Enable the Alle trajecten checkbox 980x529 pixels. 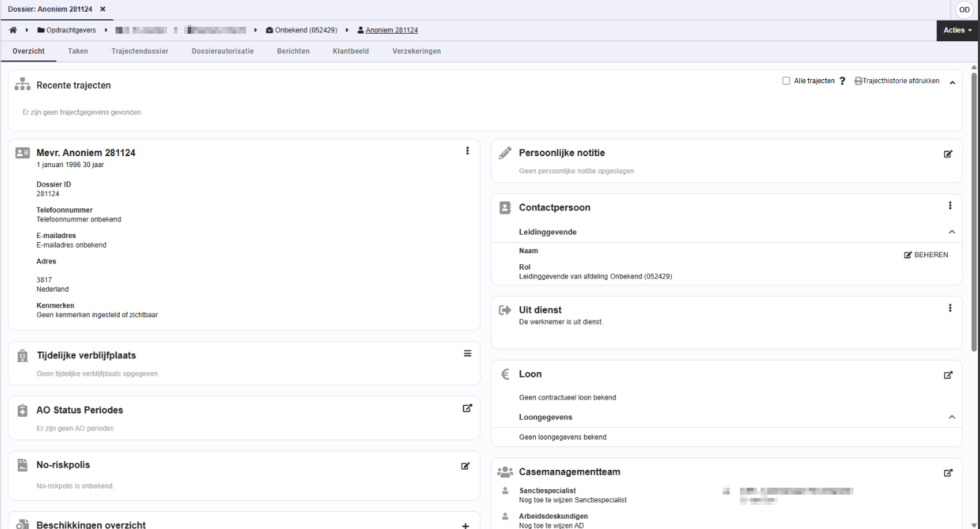786,81
